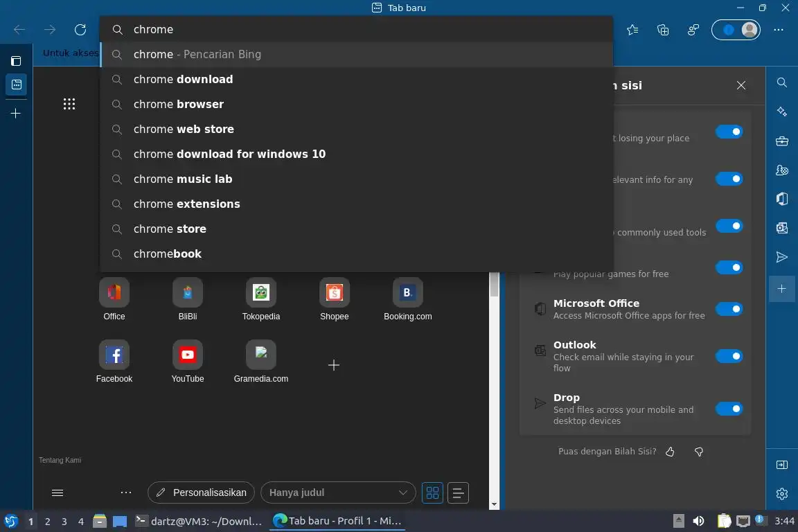The width and height of the screenshot is (798, 532).
Task: Select the 'chrome download' suggestion
Action: pyautogui.click(x=357, y=80)
